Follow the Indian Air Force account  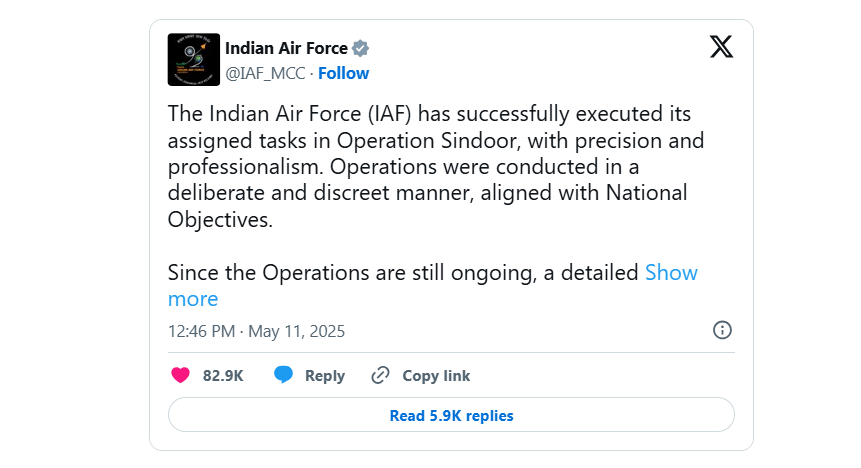344,73
